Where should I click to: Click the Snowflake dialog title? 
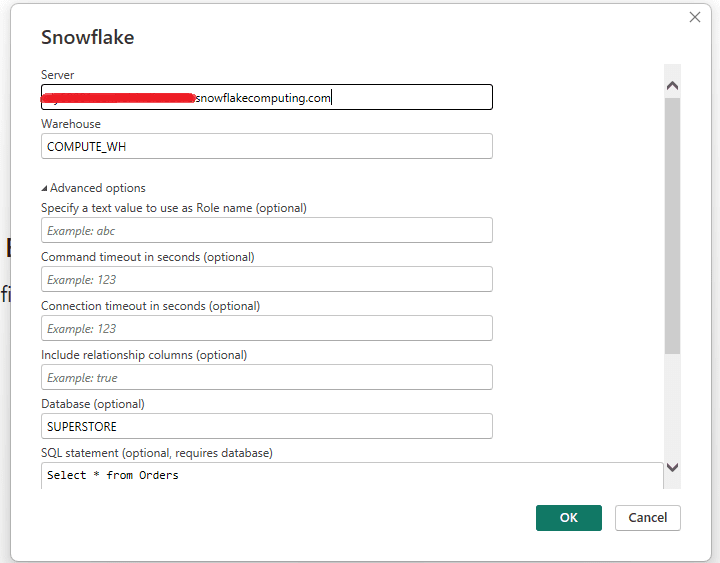(88, 38)
